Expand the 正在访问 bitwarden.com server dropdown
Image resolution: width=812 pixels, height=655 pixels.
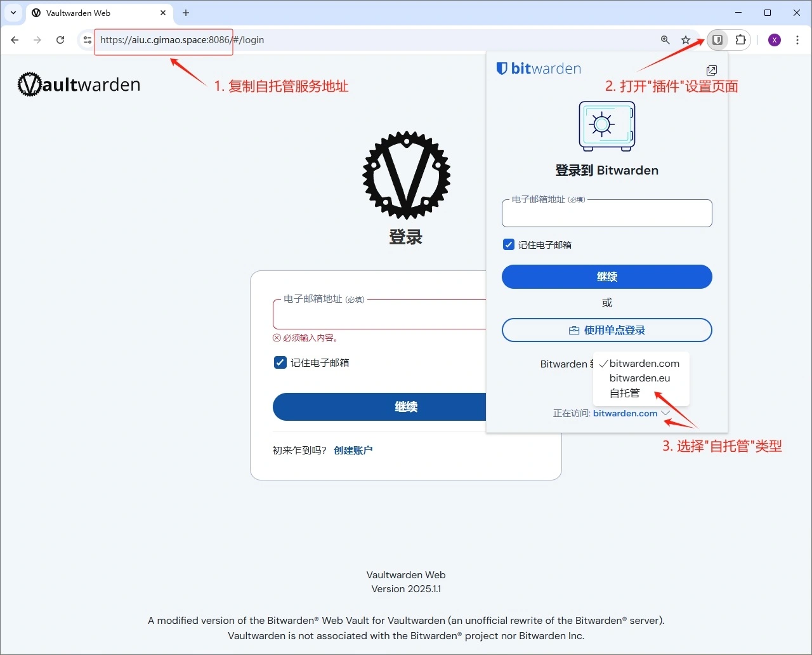tap(631, 413)
